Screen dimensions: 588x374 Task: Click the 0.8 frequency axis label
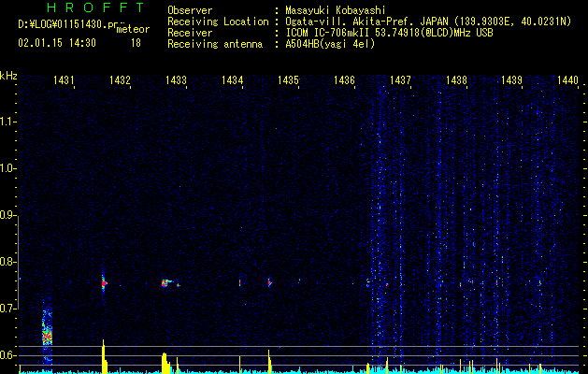(x=7, y=262)
